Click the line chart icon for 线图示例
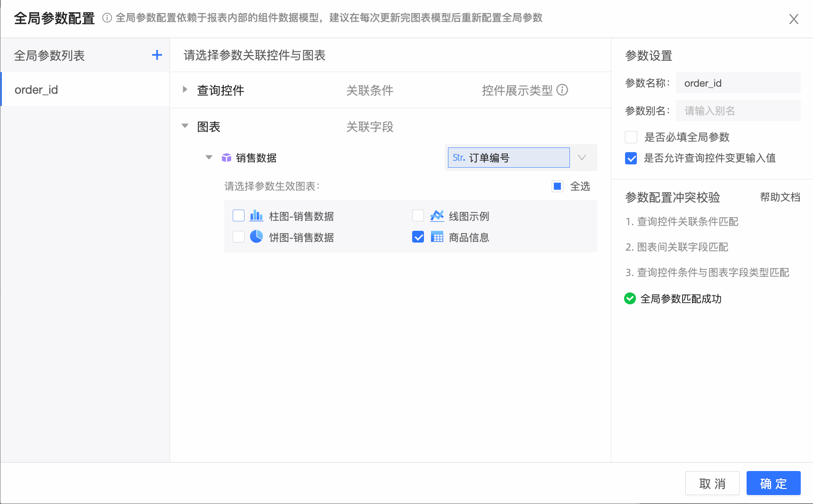Screen dimensions: 813x504 point(437,216)
